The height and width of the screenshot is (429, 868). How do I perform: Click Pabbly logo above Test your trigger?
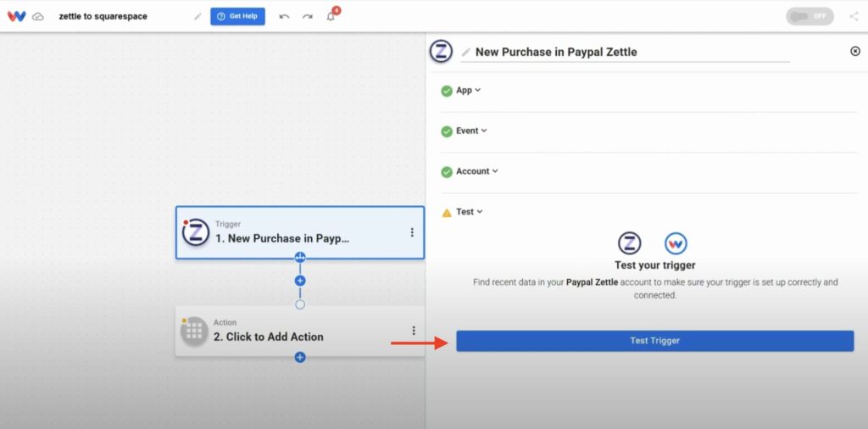pos(676,243)
